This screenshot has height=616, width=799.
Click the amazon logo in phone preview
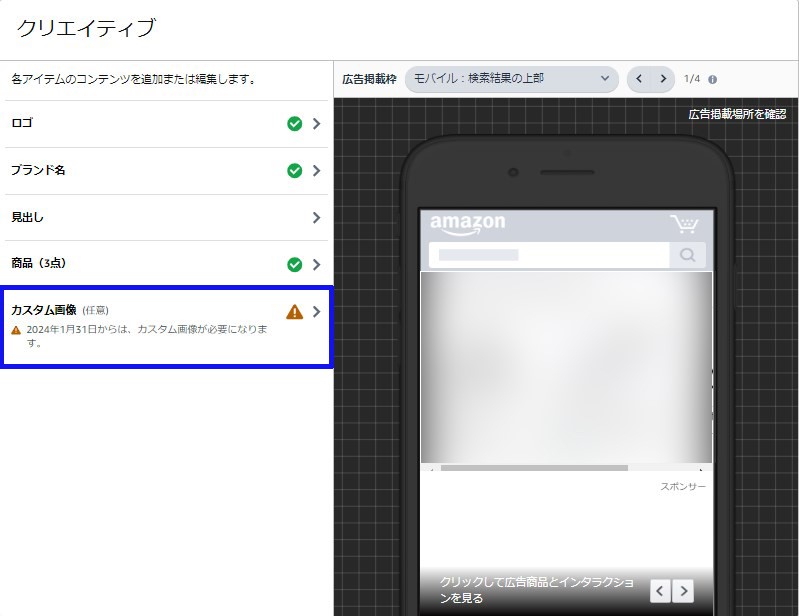468,225
